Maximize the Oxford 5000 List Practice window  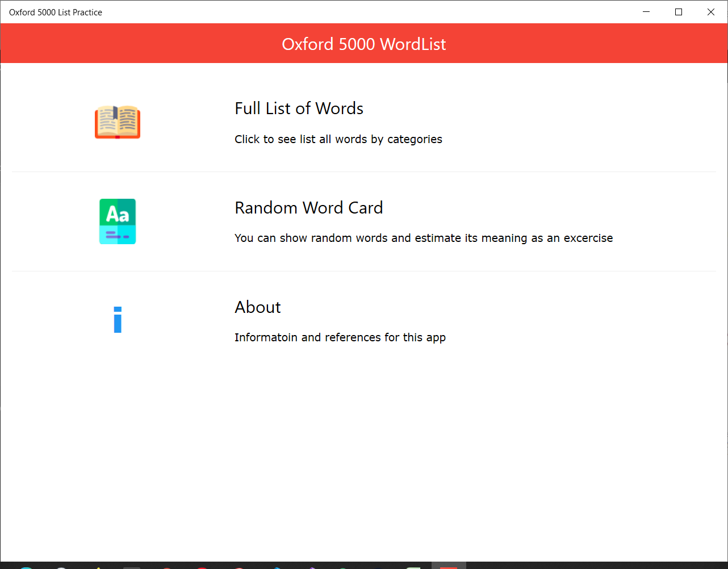[679, 12]
